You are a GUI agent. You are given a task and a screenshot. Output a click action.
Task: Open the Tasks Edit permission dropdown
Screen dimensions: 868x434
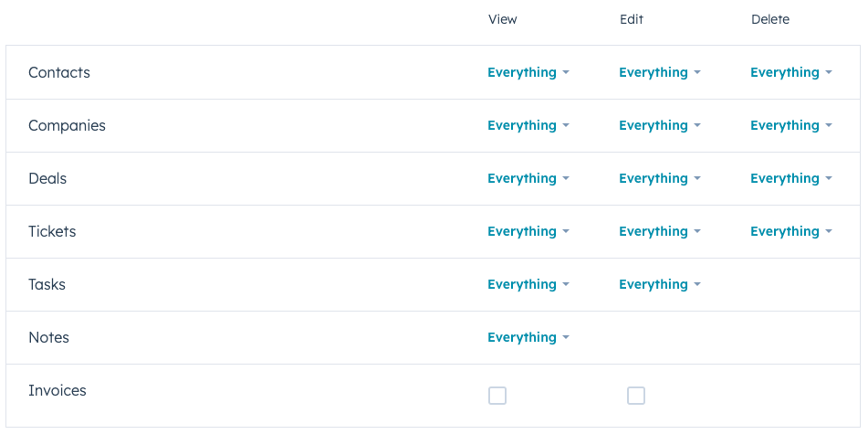pos(660,284)
